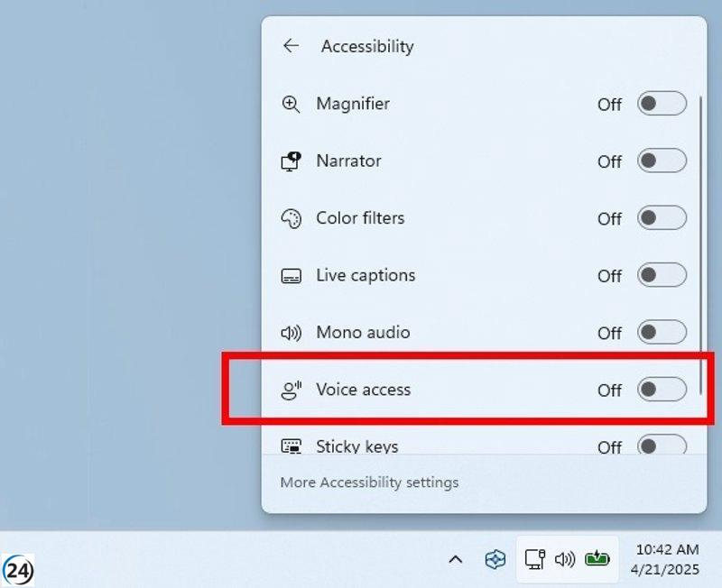
Task: Go back from Accessibility panel
Action: coord(291,46)
